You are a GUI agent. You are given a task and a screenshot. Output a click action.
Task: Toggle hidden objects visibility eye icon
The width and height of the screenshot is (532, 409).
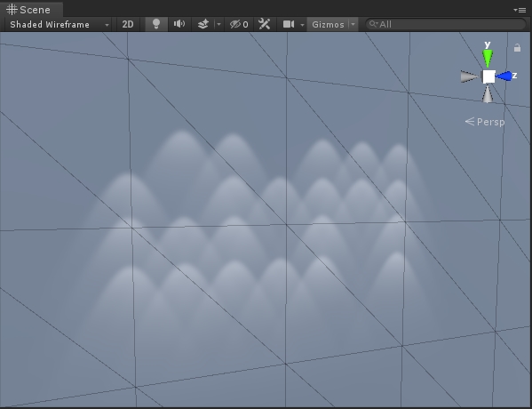(x=239, y=24)
